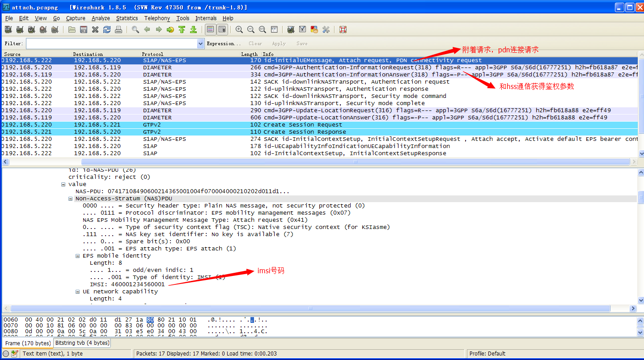Open the Edit menu

24,18
